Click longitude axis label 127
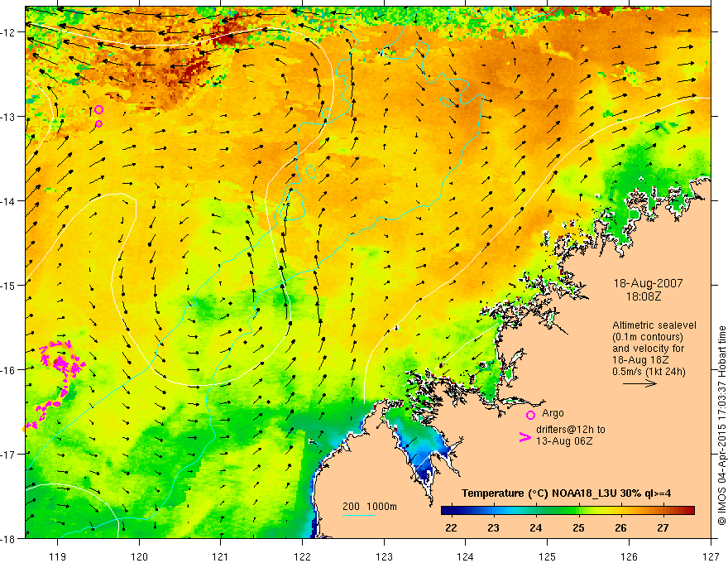 [711, 556]
